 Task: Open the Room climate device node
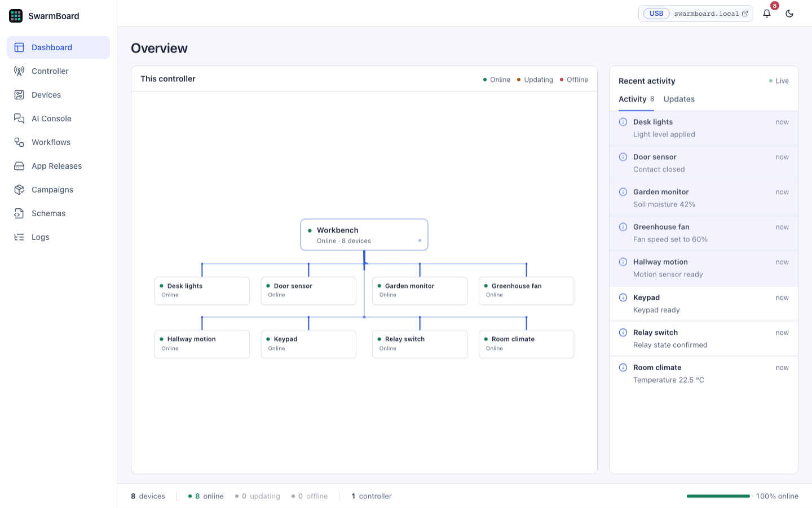pyautogui.click(x=526, y=344)
